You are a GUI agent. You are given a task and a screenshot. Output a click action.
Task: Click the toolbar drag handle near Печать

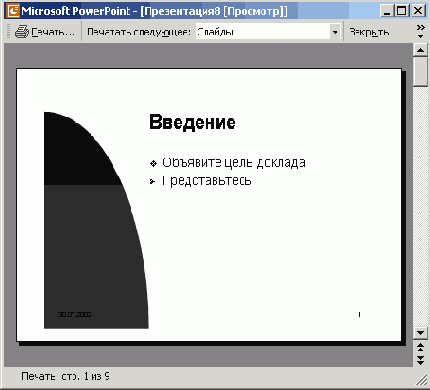9,32
